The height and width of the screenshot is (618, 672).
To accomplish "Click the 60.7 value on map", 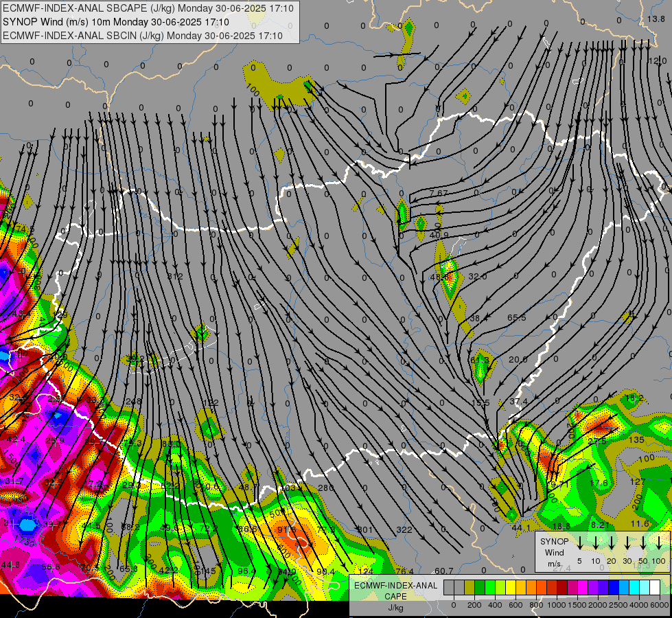I will [443, 571].
